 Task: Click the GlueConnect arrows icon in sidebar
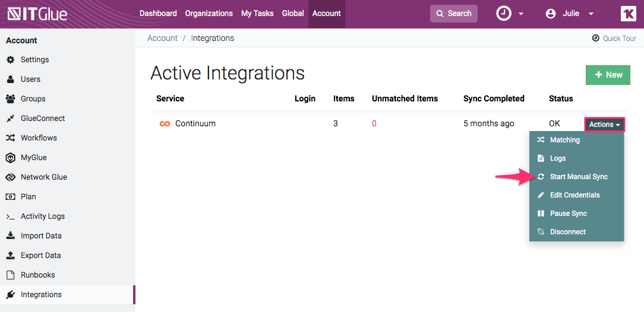tap(11, 119)
